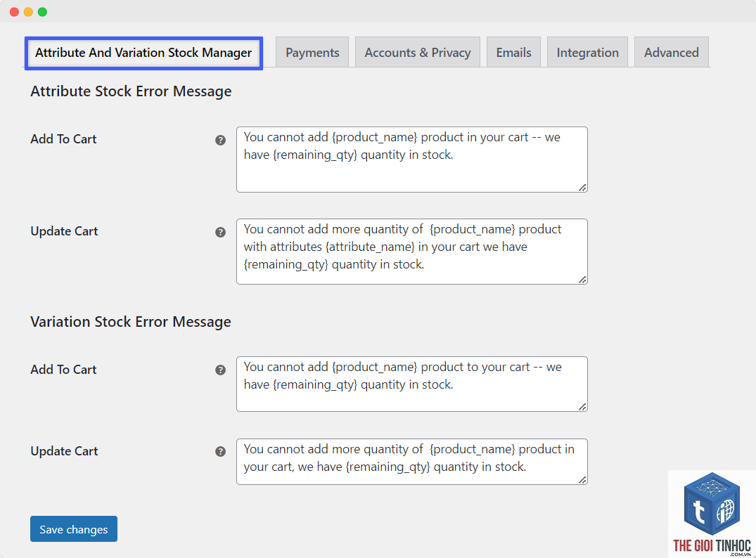The width and height of the screenshot is (756, 558).
Task: Click the Update Cart label under Variation Stock
Action: [x=64, y=451]
